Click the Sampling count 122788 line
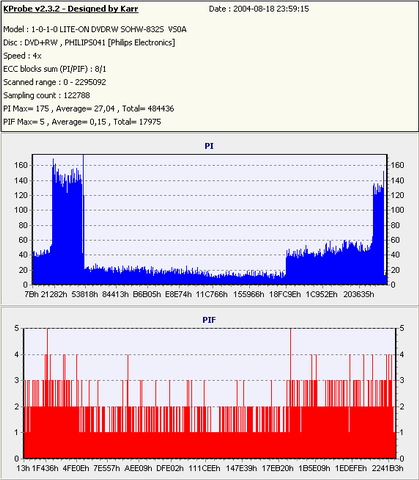The height and width of the screenshot is (480, 419). click(47, 95)
